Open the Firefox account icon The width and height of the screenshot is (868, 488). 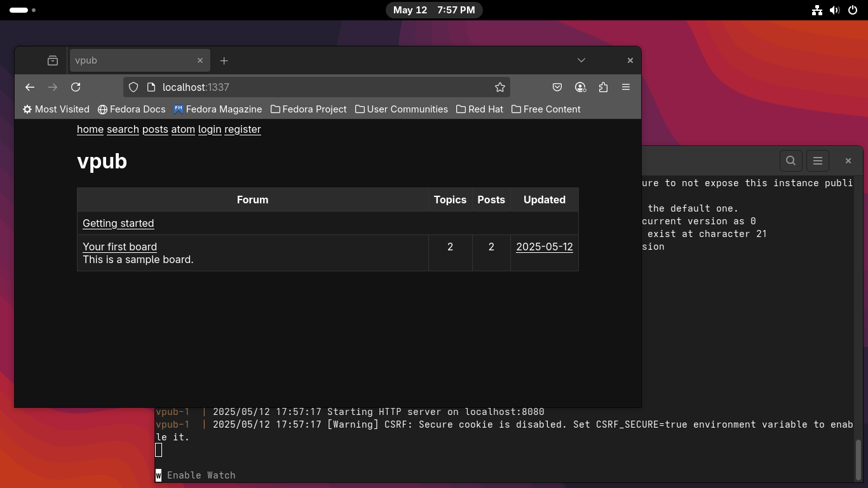(580, 87)
